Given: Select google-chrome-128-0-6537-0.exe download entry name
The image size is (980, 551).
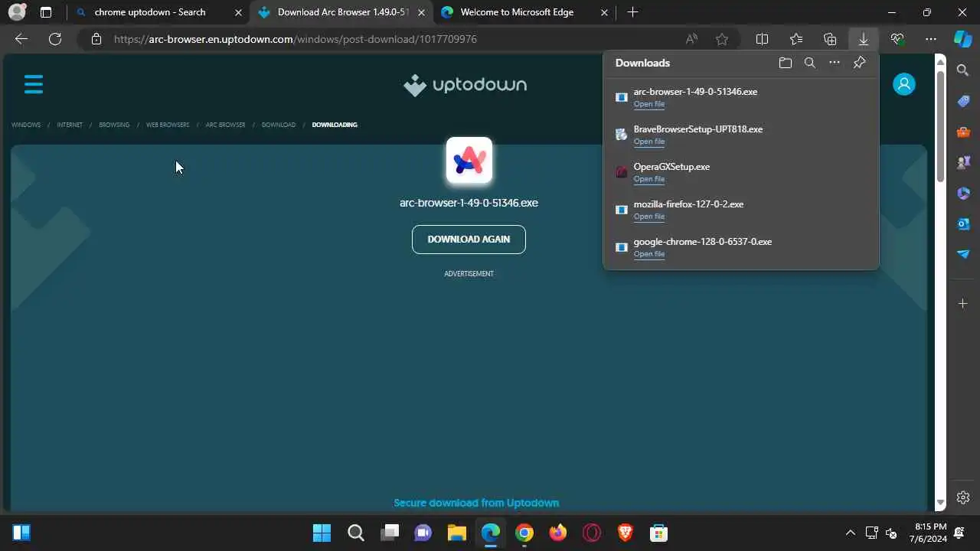Looking at the screenshot, I should [x=703, y=242].
